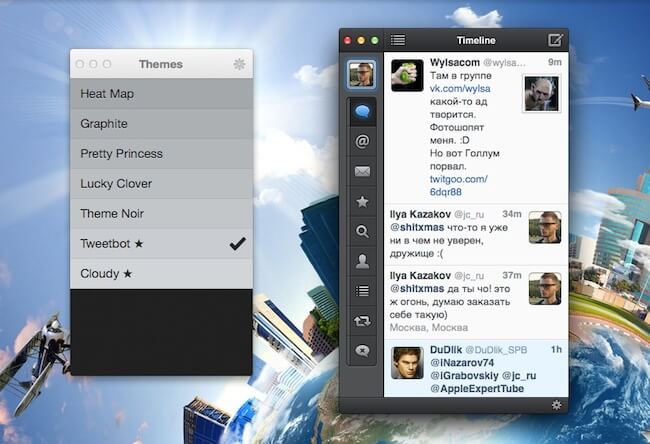
Task: Open the Retweets icon in sidebar
Action: (362, 321)
